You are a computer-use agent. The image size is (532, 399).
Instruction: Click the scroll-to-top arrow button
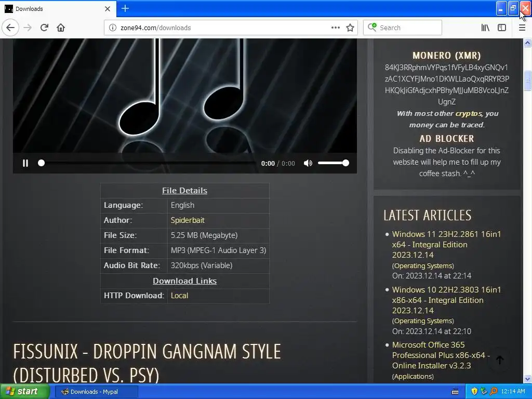(500, 360)
